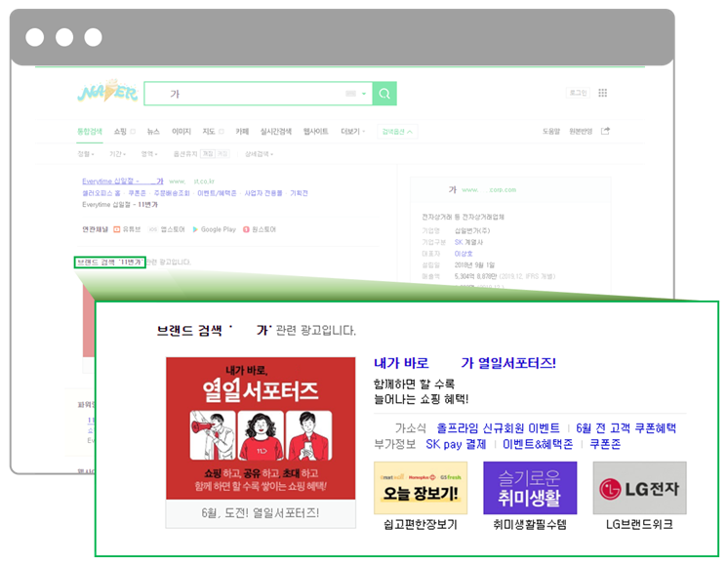Open the app grid icon next to 로그인

(603, 93)
